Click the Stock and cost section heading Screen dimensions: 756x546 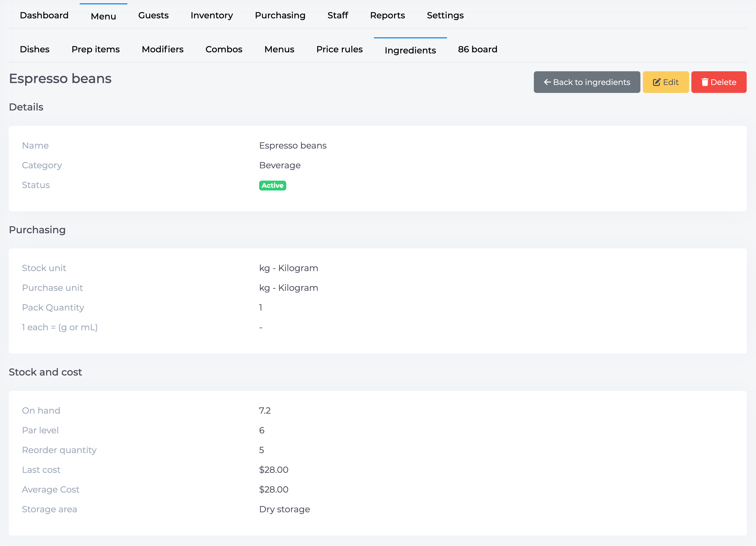pos(45,372)
